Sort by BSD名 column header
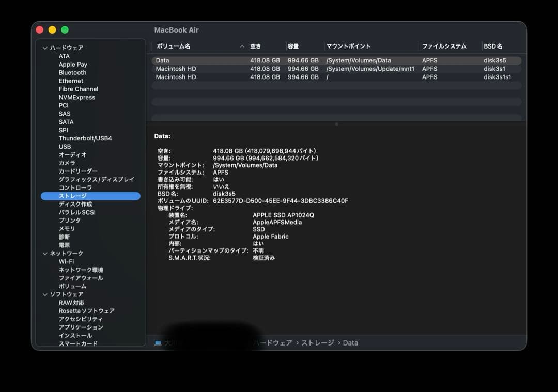The height and width of the screenshot is (392, 558). [x=493, y=46]
